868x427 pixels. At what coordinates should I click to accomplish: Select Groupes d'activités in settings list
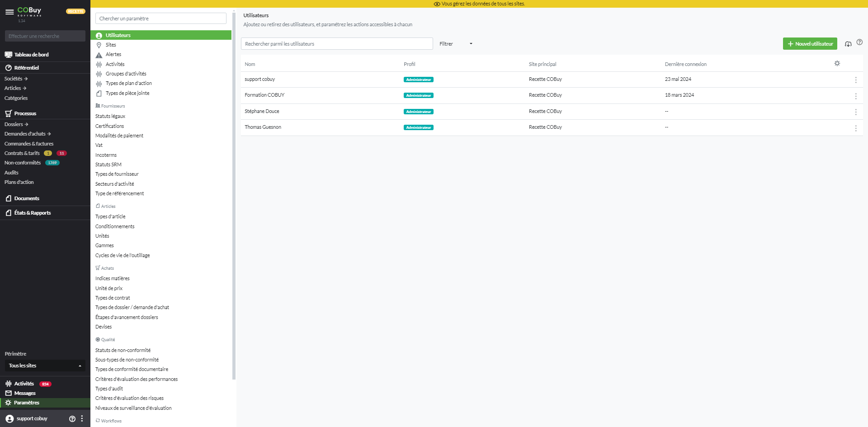[126, 74]
